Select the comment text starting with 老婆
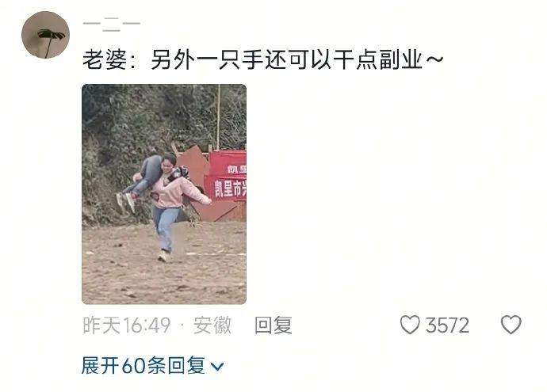Image resolution: width=547 pixels, height=392 pixels. point(262,59)
